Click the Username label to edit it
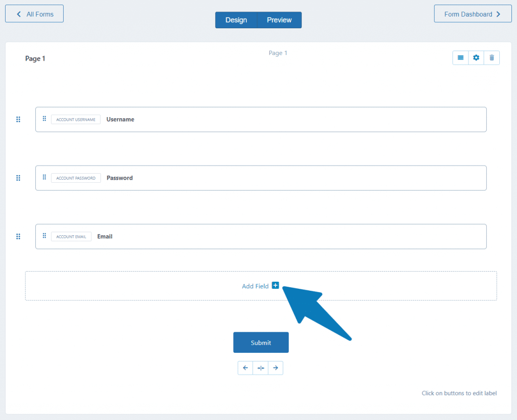 tap(120, 119)
